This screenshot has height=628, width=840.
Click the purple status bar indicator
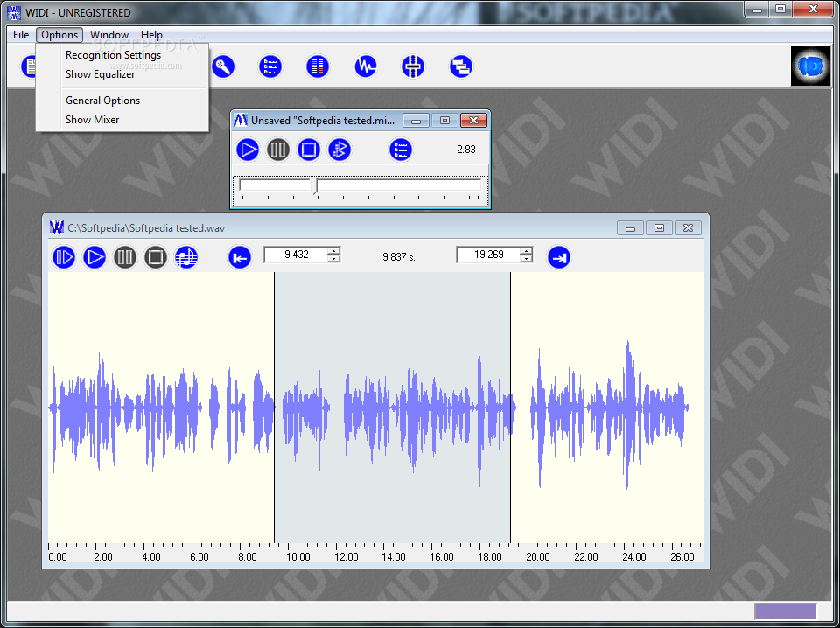(x=786, y=611)
